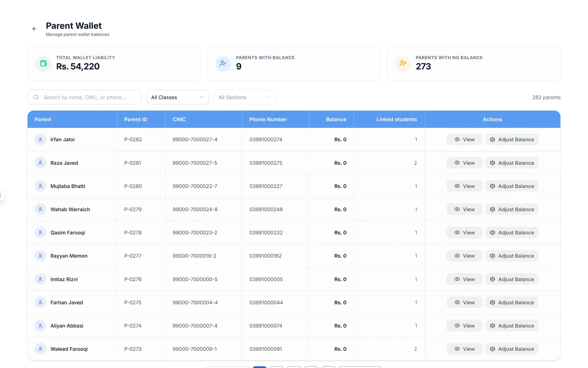Click the Parents With No Balance icon
588x368 pixels.
403,63
